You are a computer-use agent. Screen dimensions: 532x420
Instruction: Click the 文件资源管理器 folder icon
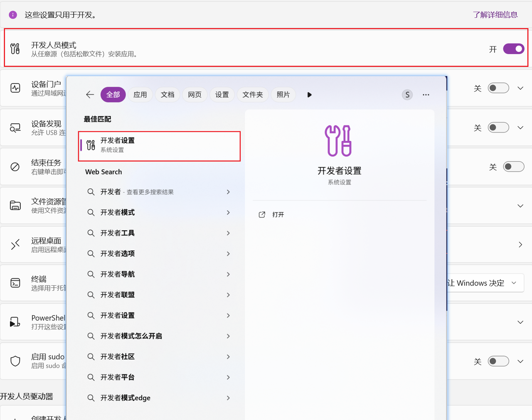15,205
